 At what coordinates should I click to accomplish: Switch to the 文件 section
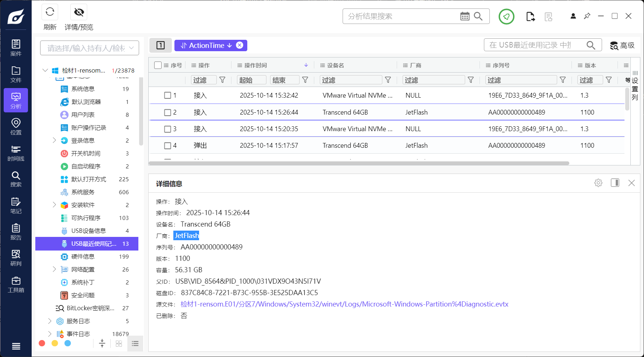(16, 73)
